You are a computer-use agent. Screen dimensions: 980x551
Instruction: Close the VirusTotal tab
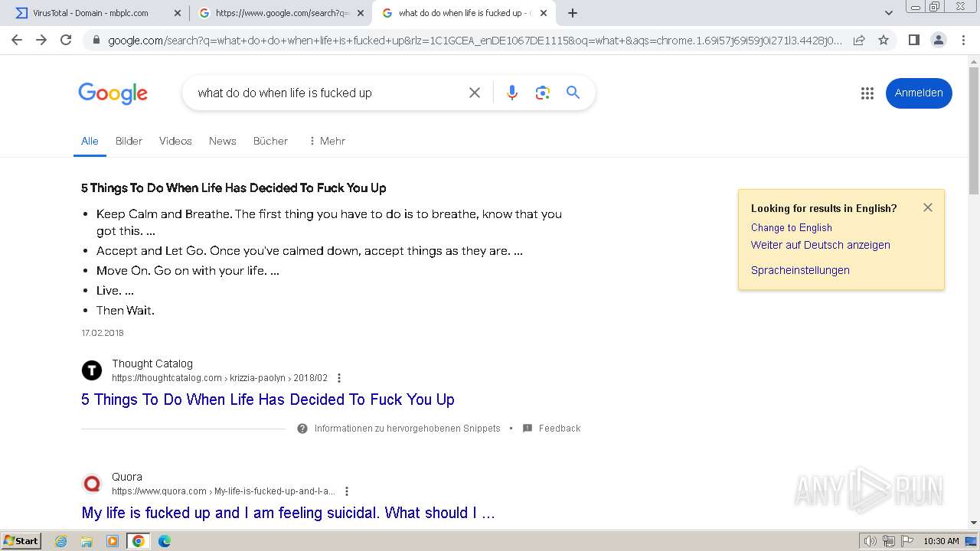click(x=178, y=13)
